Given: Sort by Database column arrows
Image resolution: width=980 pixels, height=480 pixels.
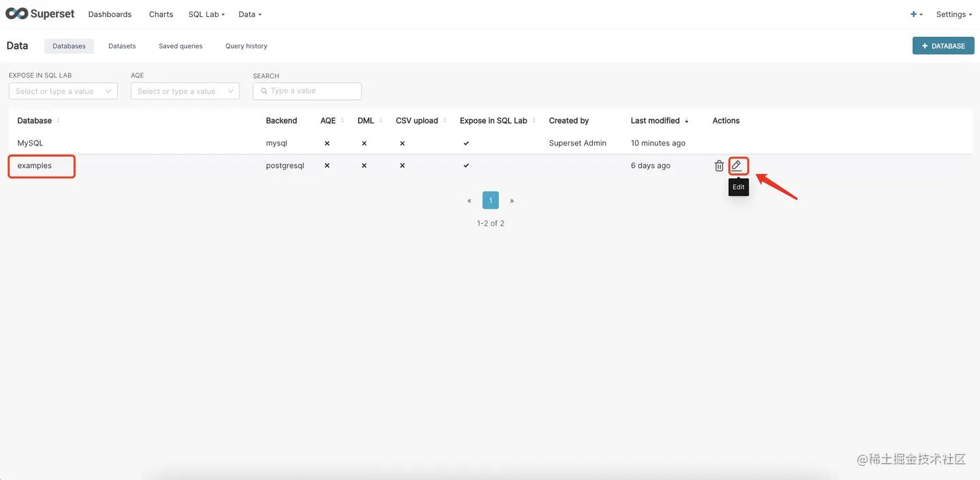Looking at the screenshot, I should tap(59, 120).
